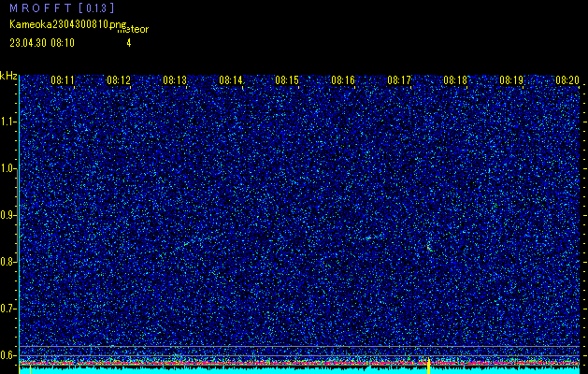Screen dimensions: 588x374
Task: Select the date stamp 23.04.30 08:10
Action: click(42, 43)
